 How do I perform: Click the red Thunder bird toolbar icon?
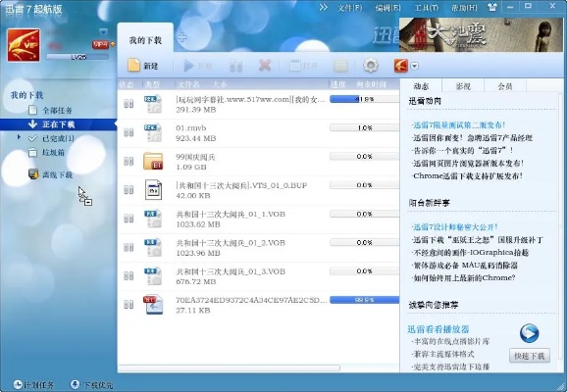[x=400, y=66]
